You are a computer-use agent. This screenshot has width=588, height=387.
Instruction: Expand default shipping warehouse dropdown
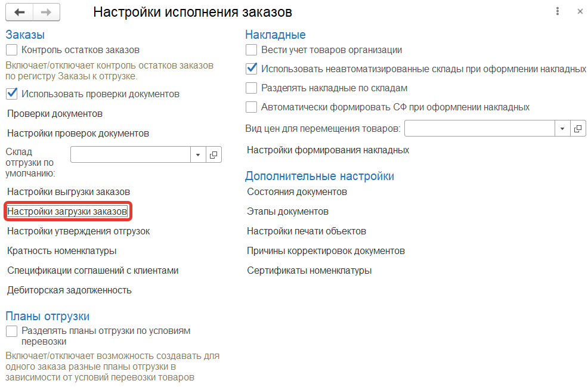[x=199, y=154]
